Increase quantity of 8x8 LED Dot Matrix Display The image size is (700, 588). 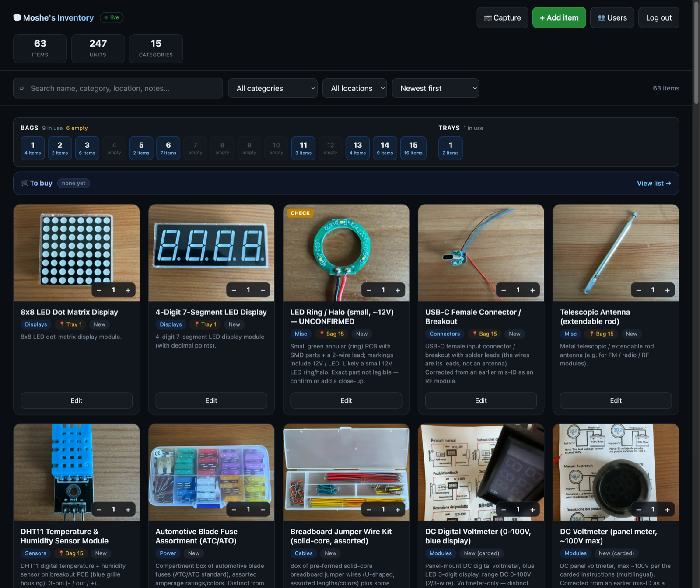(x=128, y=290)
